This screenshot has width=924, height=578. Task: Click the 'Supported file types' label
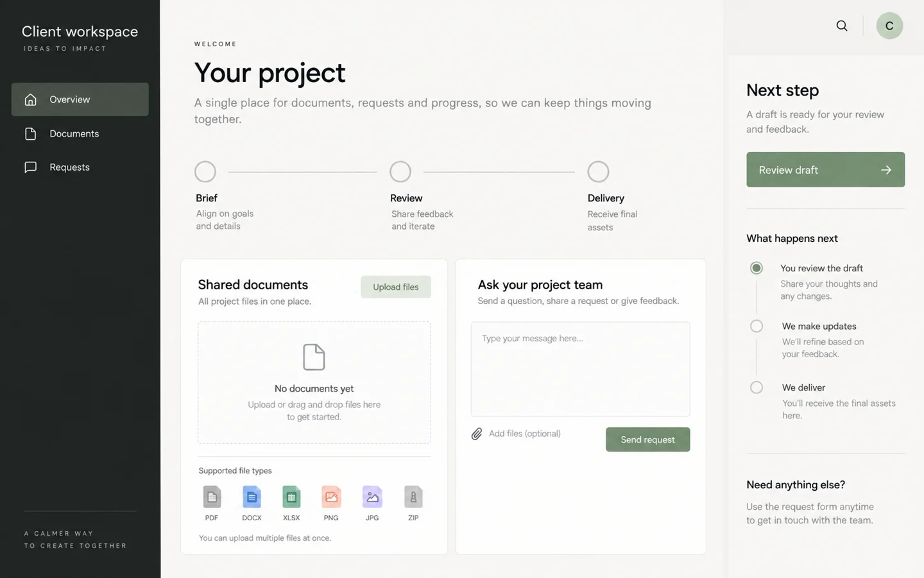tap(235, 471)
